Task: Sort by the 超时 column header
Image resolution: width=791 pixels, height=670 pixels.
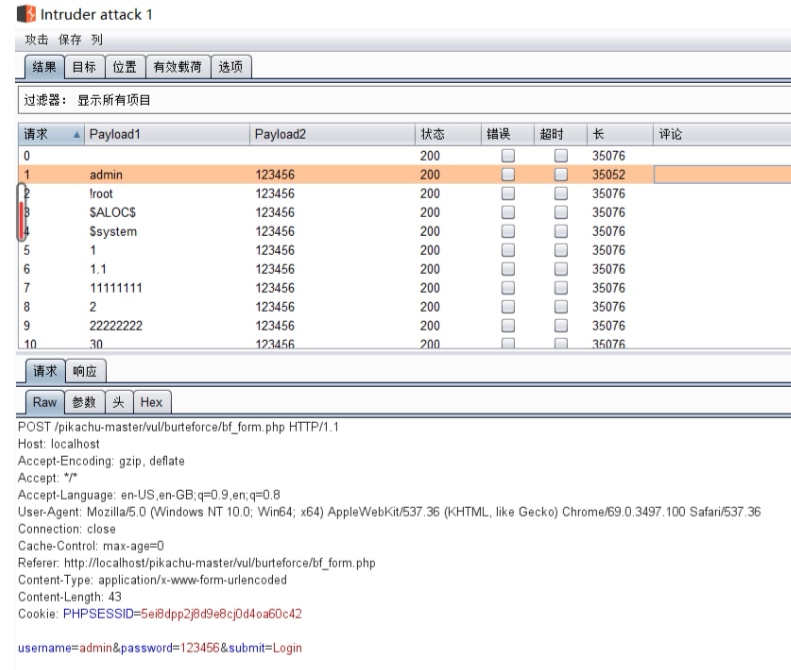Action: 560,134
